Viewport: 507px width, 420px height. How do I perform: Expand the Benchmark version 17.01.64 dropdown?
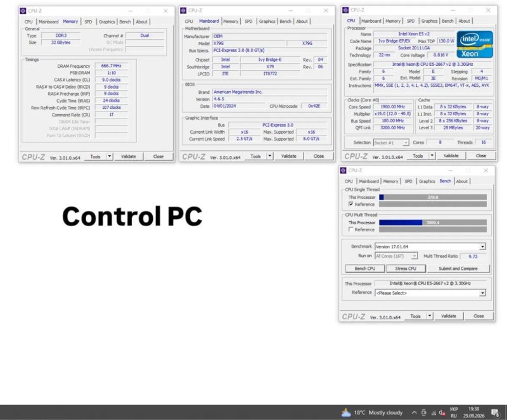click(482, 246)
